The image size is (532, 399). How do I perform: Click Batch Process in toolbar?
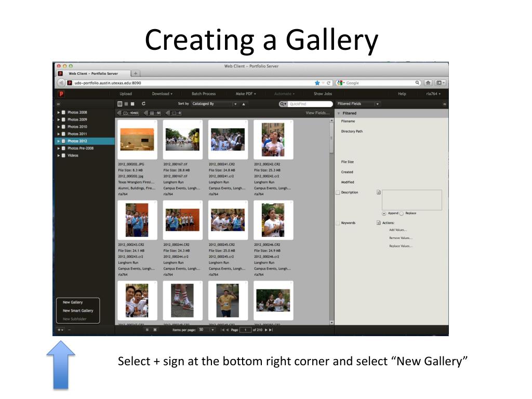(204, 94)
